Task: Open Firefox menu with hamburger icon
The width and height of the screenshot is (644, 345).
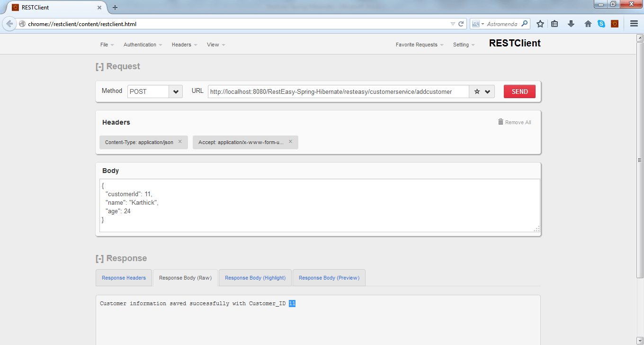Action: click(x=634, y=24)
